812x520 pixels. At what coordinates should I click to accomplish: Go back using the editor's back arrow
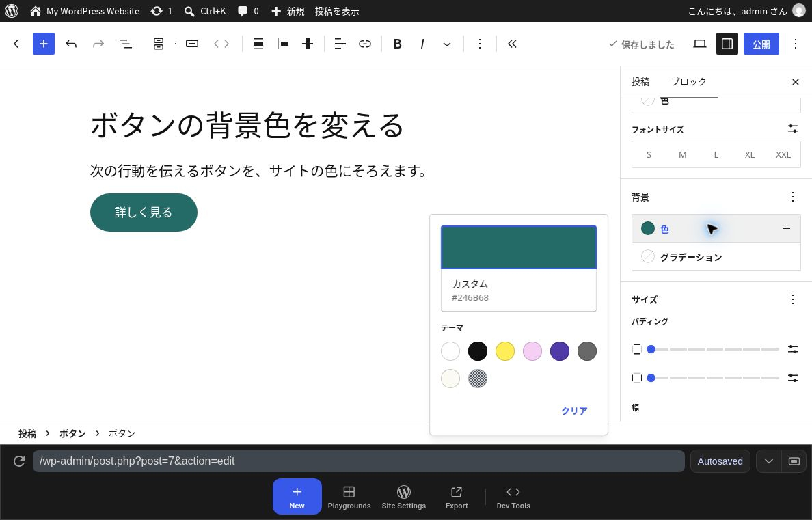pos(16,44)
